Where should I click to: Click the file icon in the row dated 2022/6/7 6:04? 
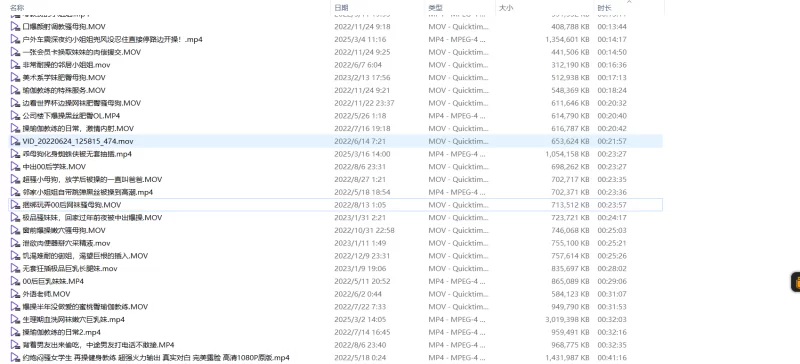click(x=15, y=65)
